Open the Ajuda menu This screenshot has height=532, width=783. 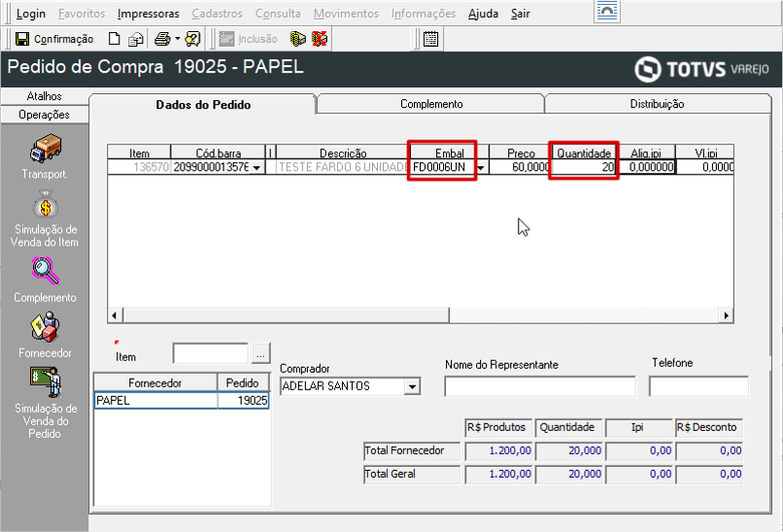[483, 14]
